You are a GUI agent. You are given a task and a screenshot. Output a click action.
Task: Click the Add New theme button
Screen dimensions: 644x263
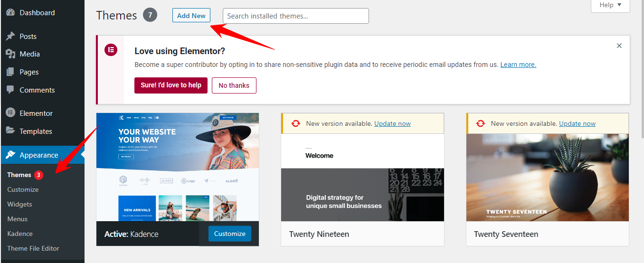coord(191,16)
